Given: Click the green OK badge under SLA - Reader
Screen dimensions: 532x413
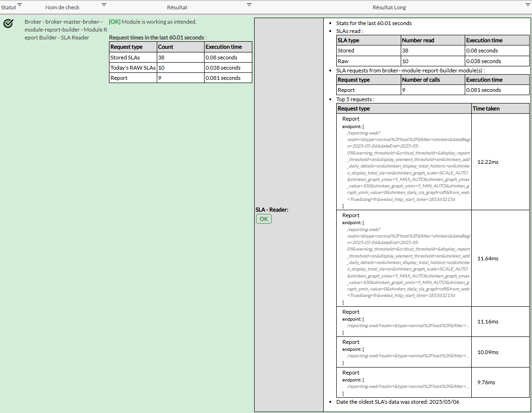Looking at the screenshot, I should (263, 219).
